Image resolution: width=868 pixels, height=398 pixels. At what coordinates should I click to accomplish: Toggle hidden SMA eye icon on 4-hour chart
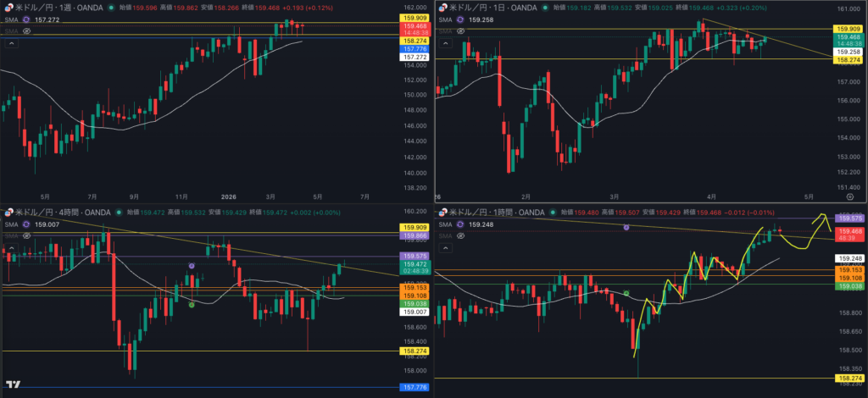26,235
